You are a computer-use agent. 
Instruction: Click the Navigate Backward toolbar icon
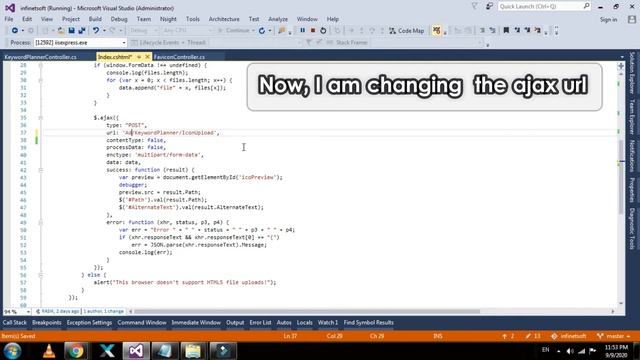[14, 31]
